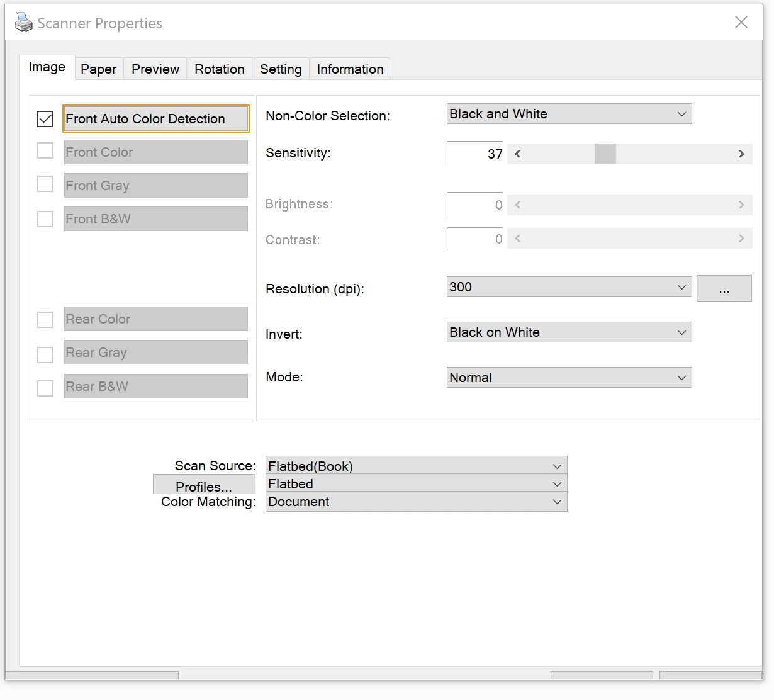
Task: Switch to the Paper tab
Action: [99, 69]
